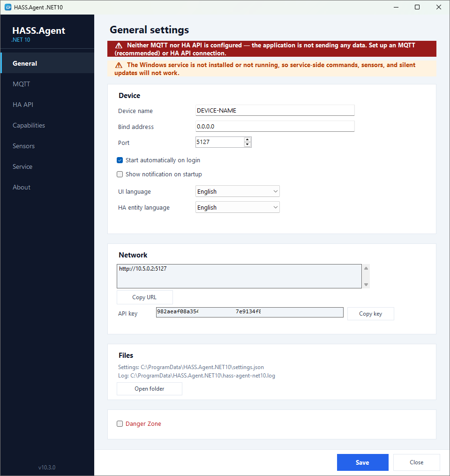Go to HA API section
This screenshot has width=450, height=476.
tap(47, 105)
